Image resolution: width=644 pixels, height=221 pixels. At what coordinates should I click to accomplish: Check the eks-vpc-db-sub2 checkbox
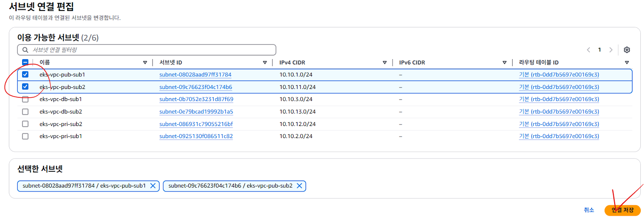pos(25,112)
